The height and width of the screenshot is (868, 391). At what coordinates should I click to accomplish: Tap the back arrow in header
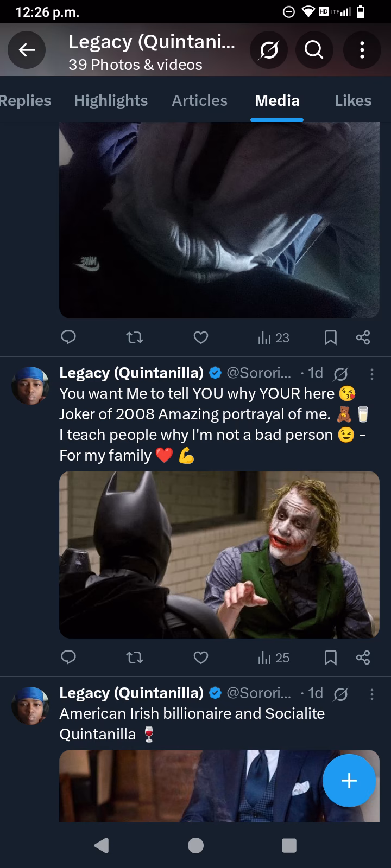click(27, 50)
